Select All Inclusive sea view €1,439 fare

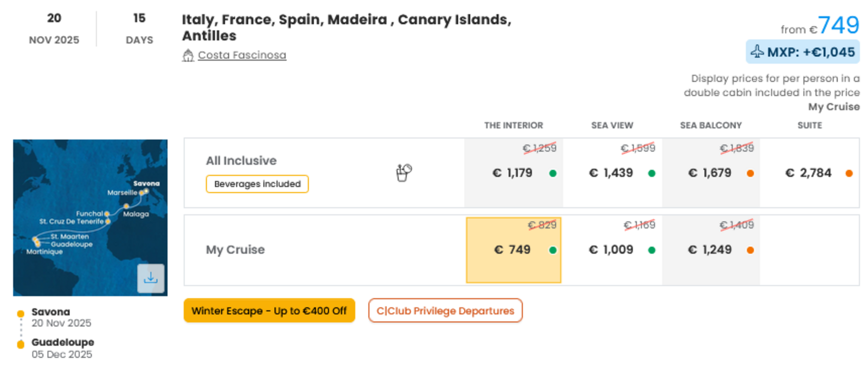612,173
